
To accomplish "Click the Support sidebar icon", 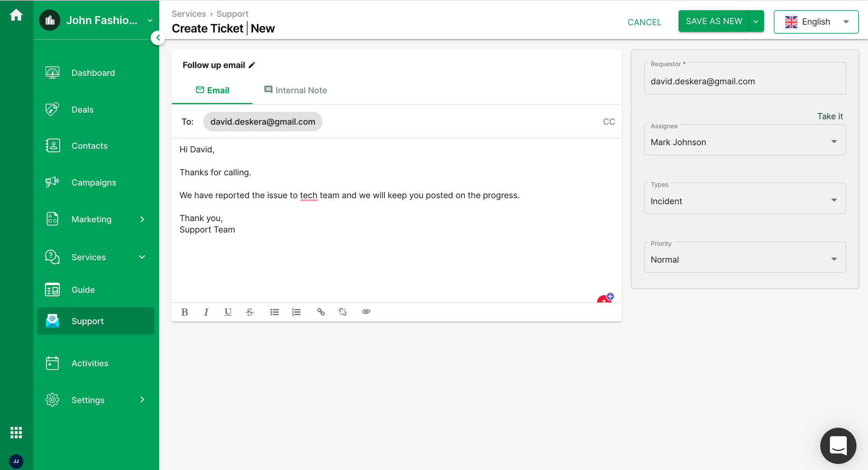I will point(53,321).
